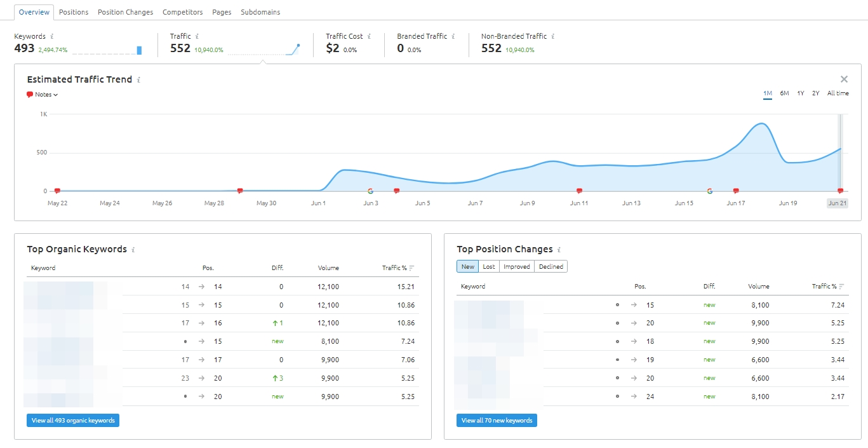Viewport: 868px width, 448px height.
Task: Click View all 493 organic keywords button
Action: (x=73, y=421)
